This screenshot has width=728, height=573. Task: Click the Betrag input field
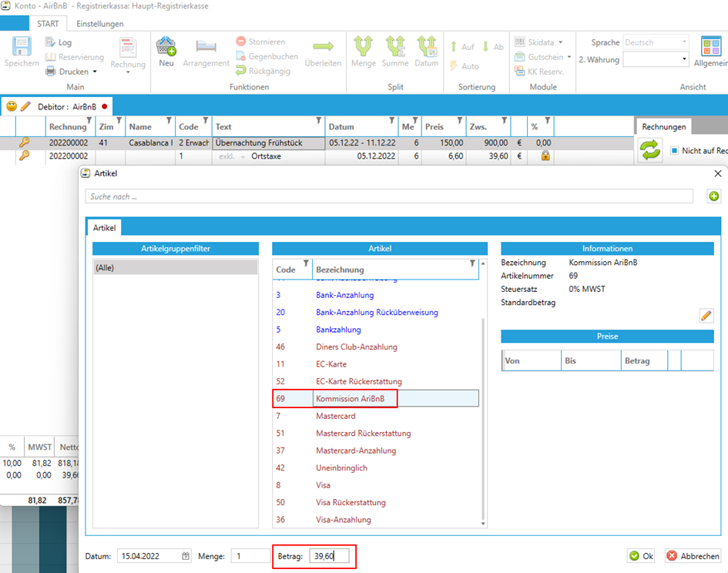coord(329,556)
